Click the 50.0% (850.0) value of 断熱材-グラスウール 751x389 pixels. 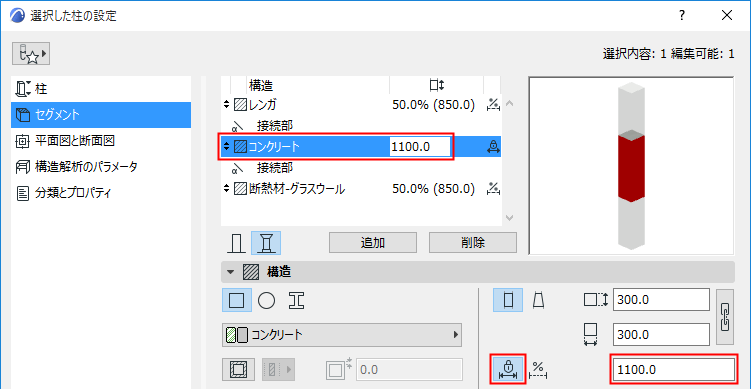tap(433, 189)
